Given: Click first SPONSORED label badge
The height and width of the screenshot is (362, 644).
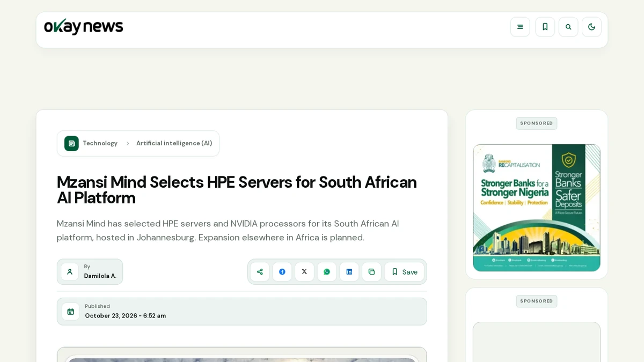Looking at the screenshot, I should coord(537,123).
